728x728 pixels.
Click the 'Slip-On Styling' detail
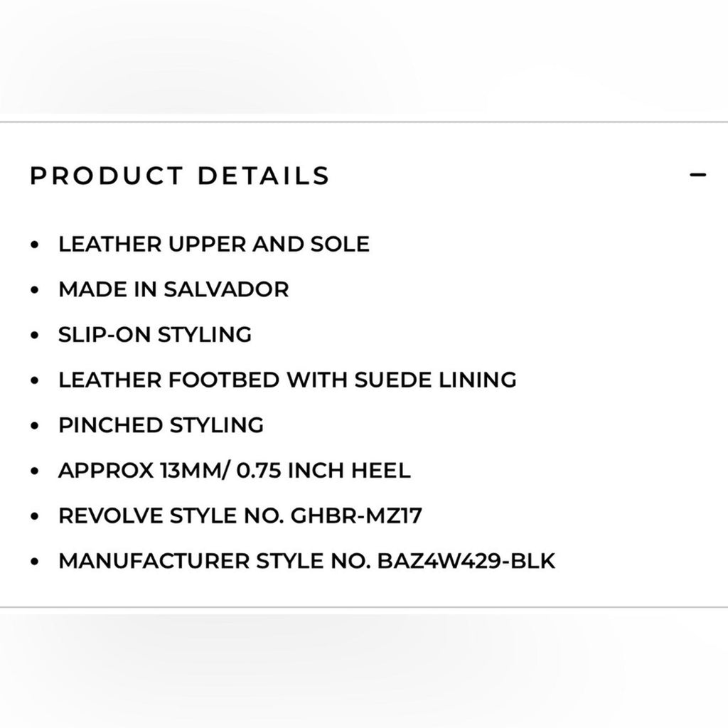155,334
